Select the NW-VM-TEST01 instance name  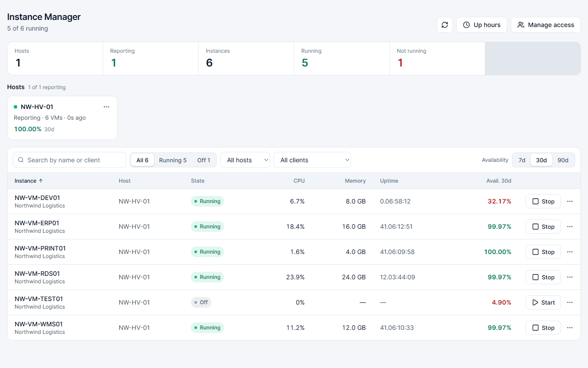pos(39,299)
